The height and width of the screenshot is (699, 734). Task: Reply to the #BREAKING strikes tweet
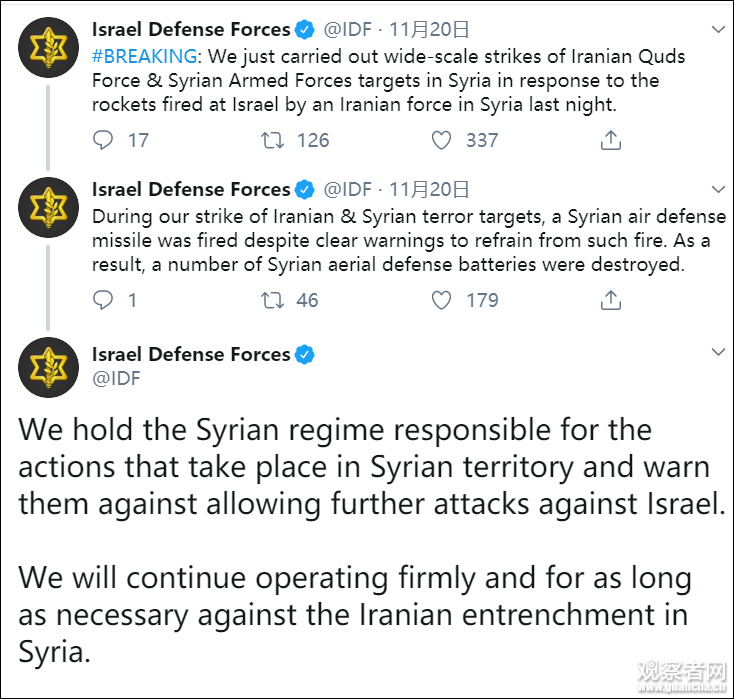click(x=103, y=140)
